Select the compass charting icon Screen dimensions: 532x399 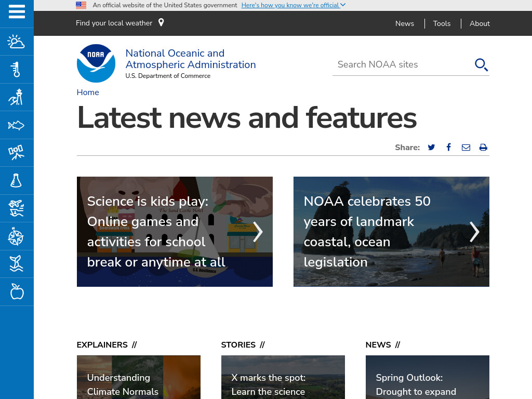point(16,236)
